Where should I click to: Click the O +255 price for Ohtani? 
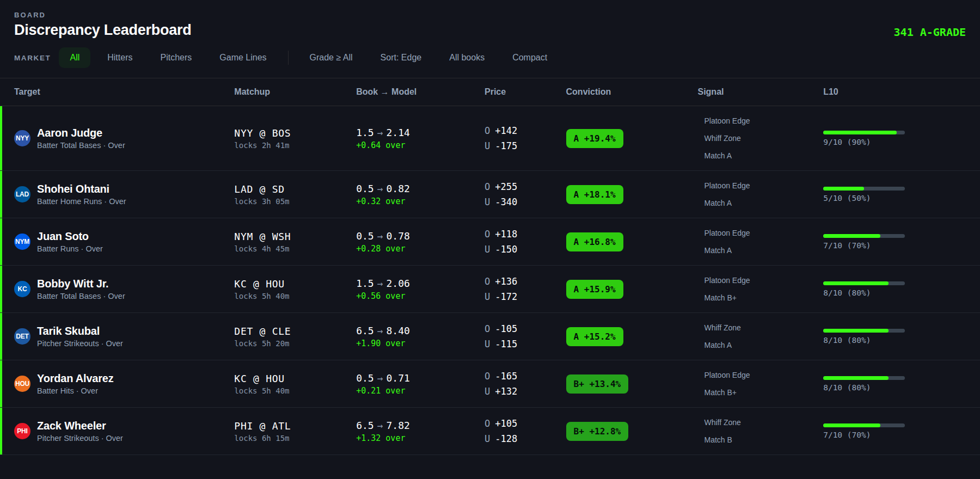(x=501, y=187)
